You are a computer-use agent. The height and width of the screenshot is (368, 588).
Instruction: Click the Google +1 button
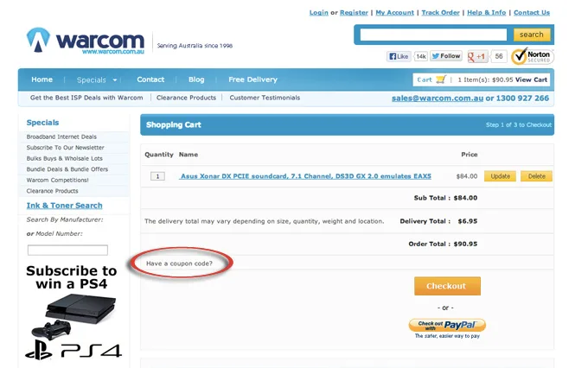click(477, 57)
